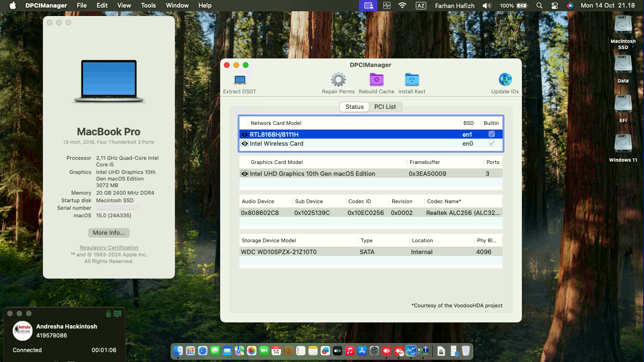
Task: Toggle Builtin checkbox for RTL8168H/8111H
Action: [492, 134]
